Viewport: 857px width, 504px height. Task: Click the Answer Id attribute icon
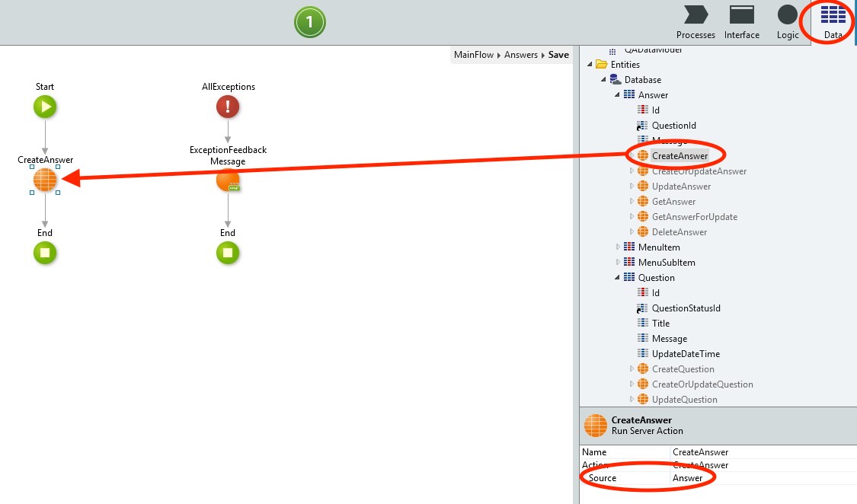643,110
